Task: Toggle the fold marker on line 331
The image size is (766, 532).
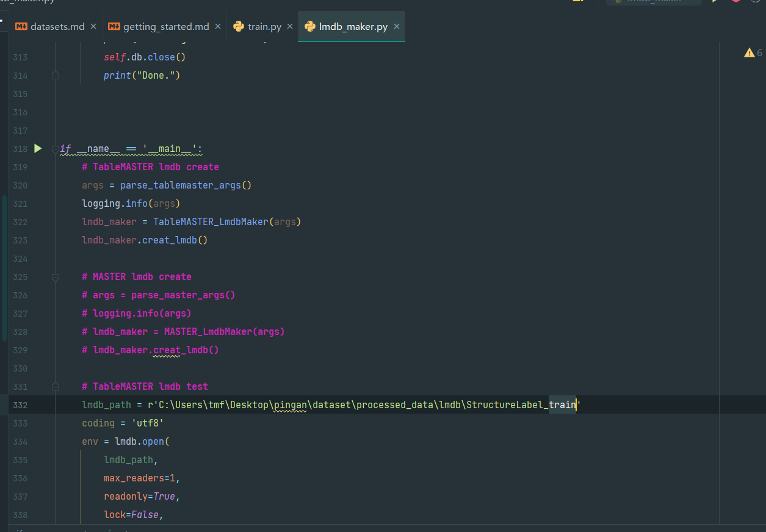Action: tap(56, 386)
